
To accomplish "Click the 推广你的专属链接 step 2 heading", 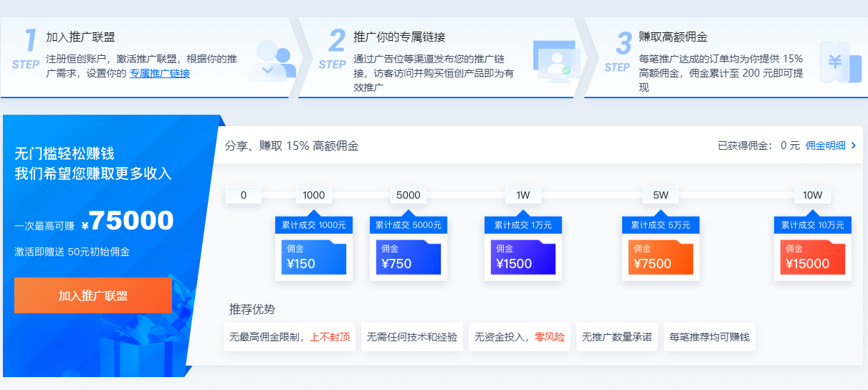I will tap(400, 37).
